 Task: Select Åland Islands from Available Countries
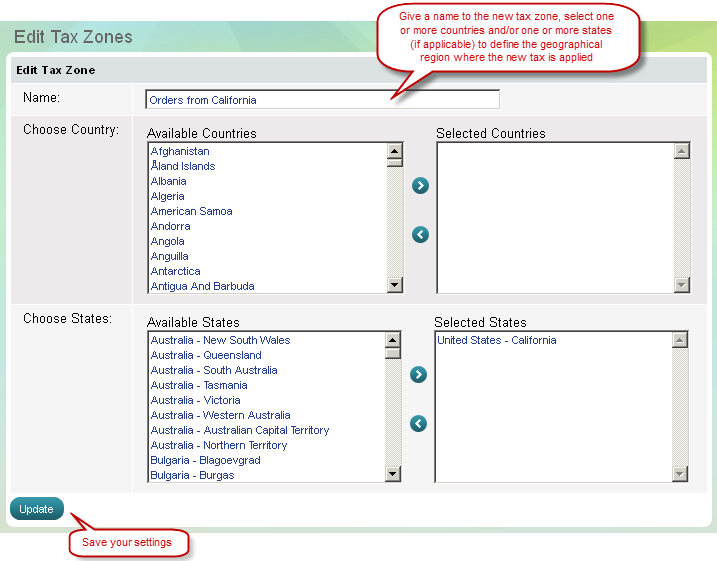coord(183,166)
